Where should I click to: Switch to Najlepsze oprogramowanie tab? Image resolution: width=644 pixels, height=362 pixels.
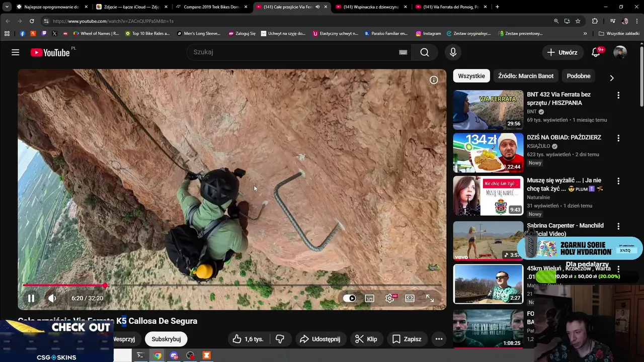point(51,7)
